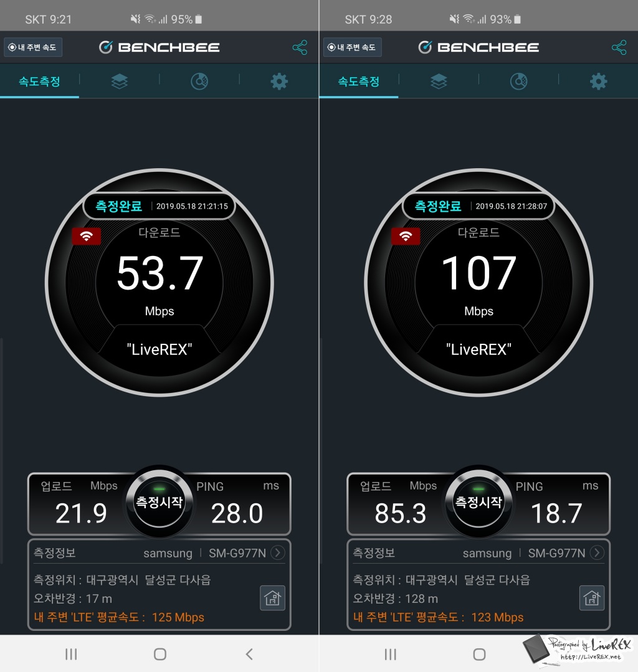Open layers tab icon in left screenshot
638x672 pixels.
point(119,81)
